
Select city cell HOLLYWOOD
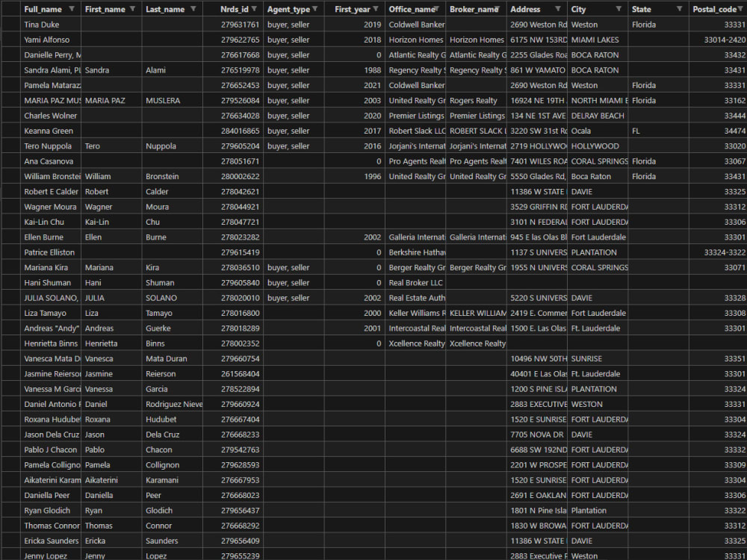598,146
